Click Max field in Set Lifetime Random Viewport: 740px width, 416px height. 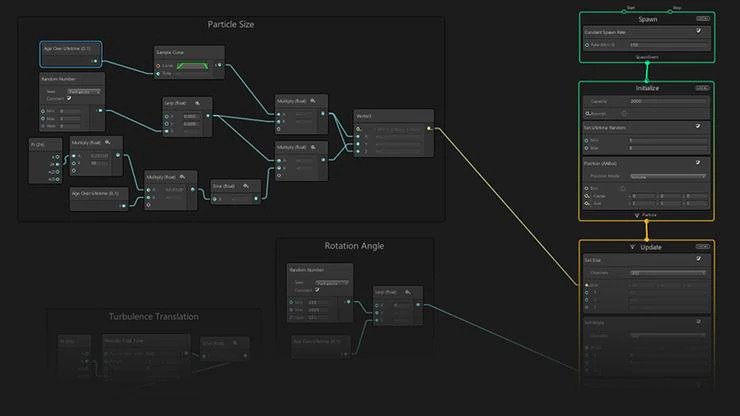(668, 148)
